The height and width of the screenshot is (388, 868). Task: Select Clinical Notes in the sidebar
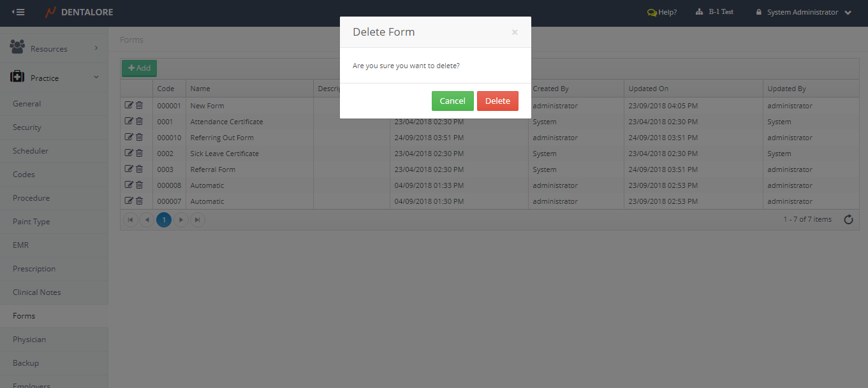pos(37,292)
